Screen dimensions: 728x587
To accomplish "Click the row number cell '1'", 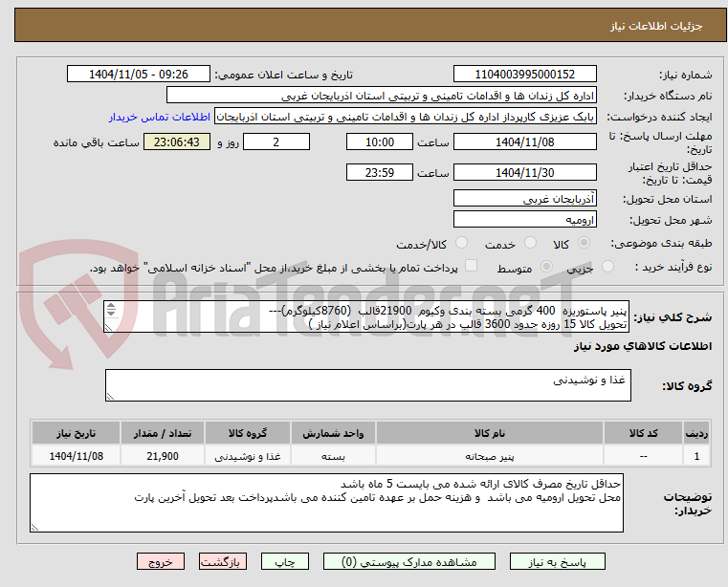I will pyautogui.click(x=696, y=456).
